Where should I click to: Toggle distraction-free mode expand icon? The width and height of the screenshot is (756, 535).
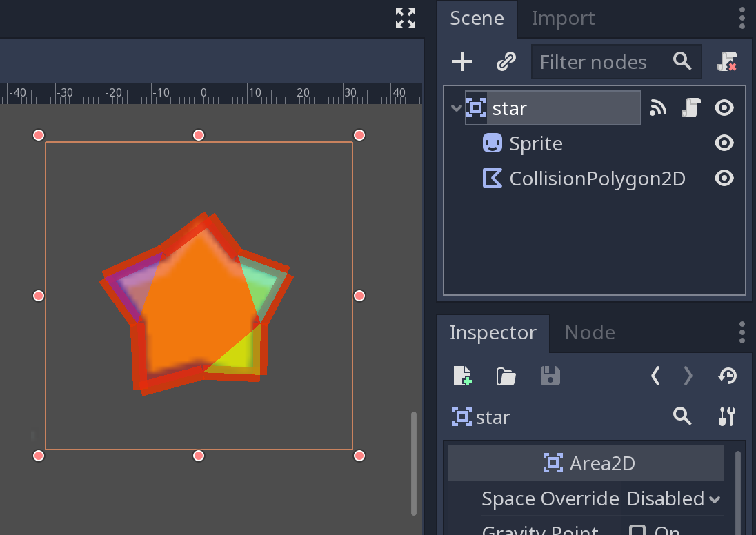pos(406,19)
